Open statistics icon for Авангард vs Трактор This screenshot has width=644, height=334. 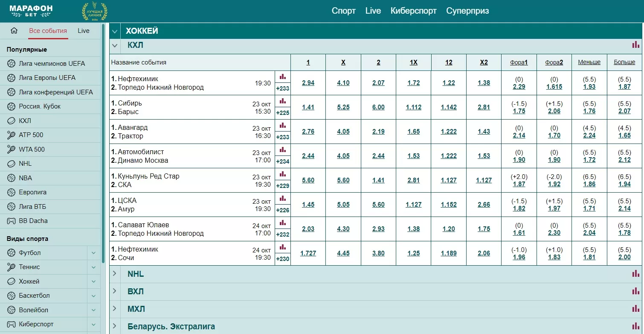coord(282,126)
